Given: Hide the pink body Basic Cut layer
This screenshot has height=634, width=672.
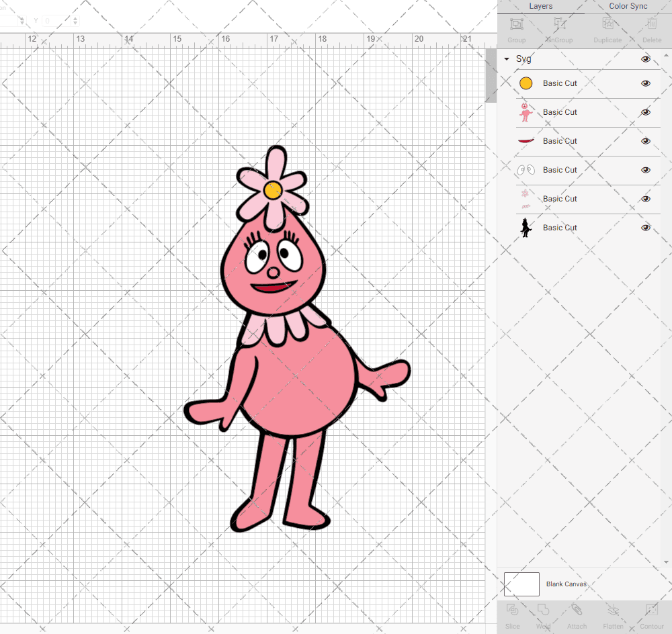Looking at the screenshot, I should (x=645, y=112).
